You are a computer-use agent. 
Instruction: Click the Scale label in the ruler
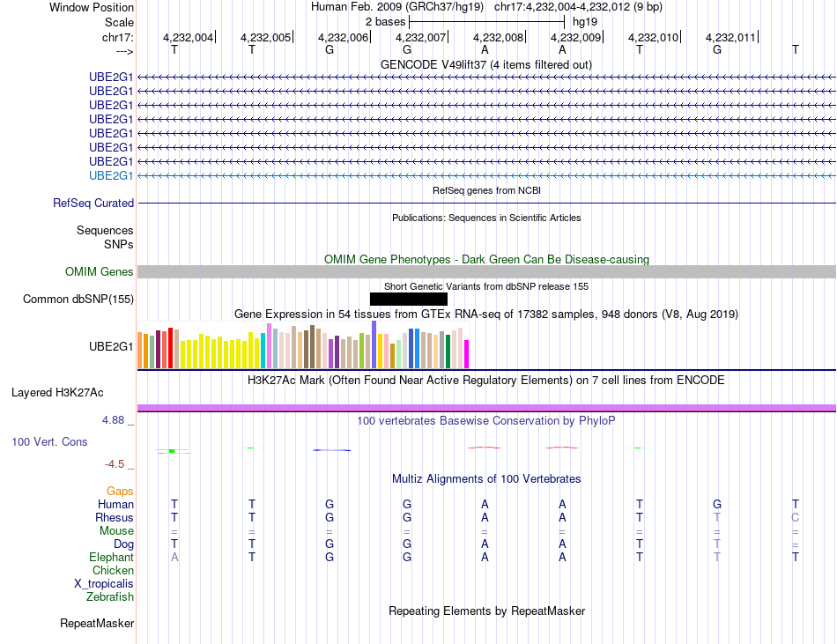[x=119, y=22]
